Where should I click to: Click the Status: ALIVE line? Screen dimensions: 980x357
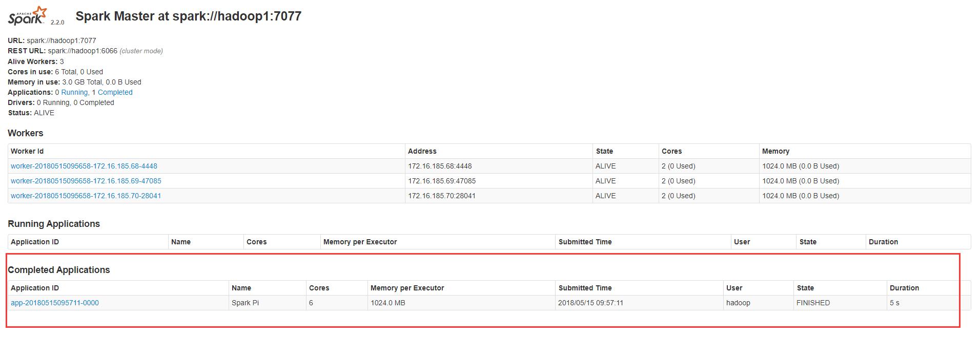point(31,113)
